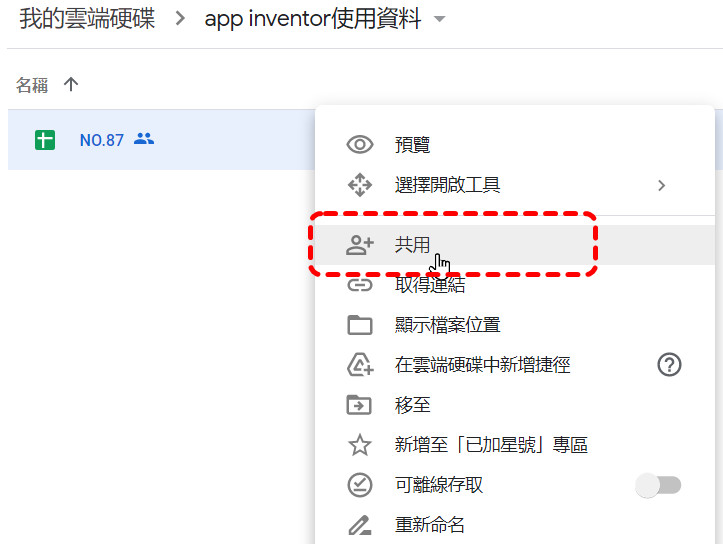This screenshot has height=544, width=723.
Task: Click the 選擇開啟工具 move-arrows icon
Action: 360,185
